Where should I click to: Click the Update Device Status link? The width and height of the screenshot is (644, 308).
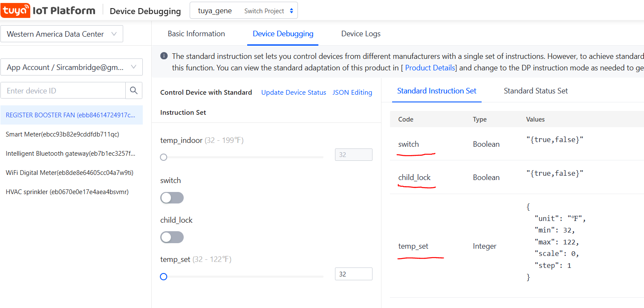294,93
